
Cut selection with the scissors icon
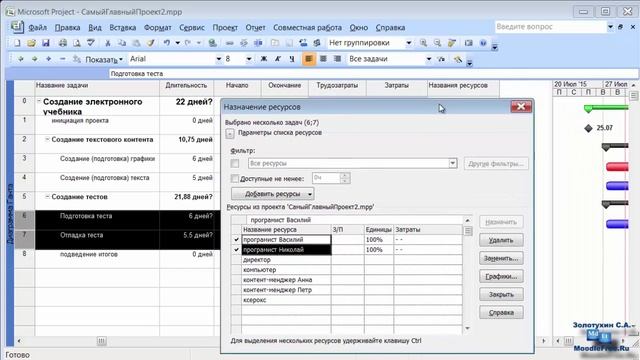[108, 43]
